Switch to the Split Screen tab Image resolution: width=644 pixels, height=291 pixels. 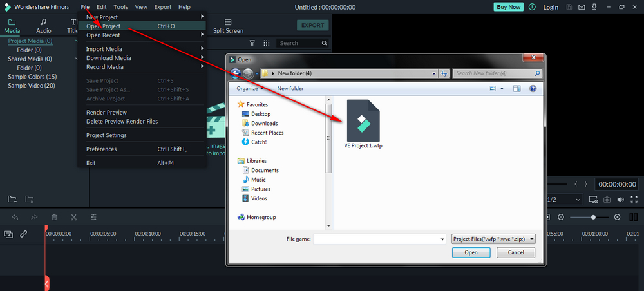point(228,26)
